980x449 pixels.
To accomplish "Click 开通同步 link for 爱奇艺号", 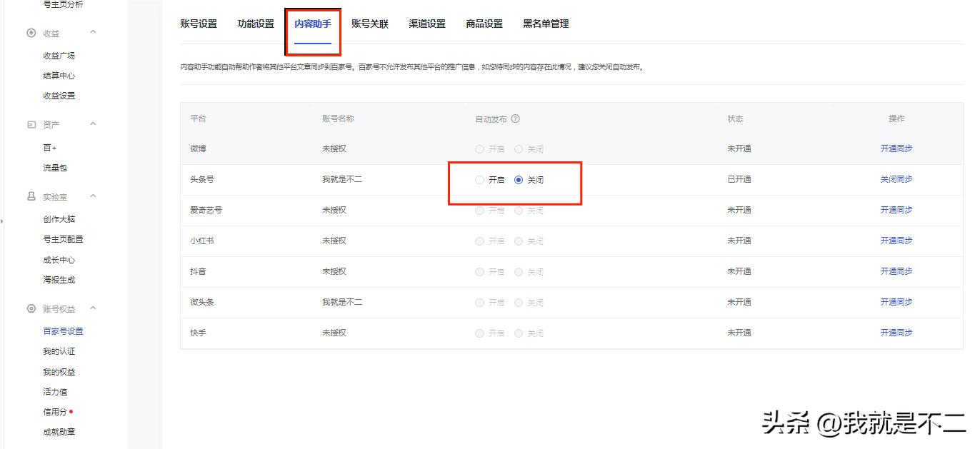I will tap(896, 210).
